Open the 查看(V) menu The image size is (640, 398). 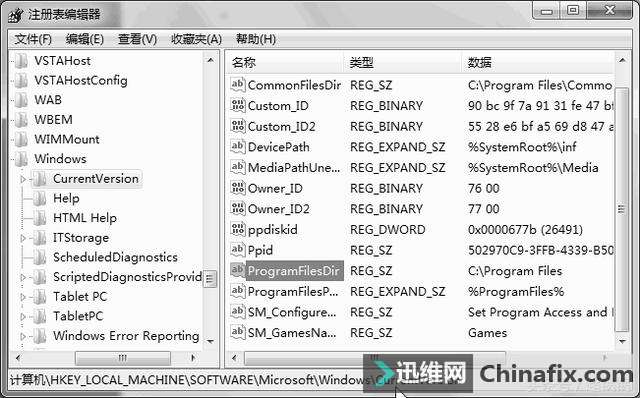(137, 39)
